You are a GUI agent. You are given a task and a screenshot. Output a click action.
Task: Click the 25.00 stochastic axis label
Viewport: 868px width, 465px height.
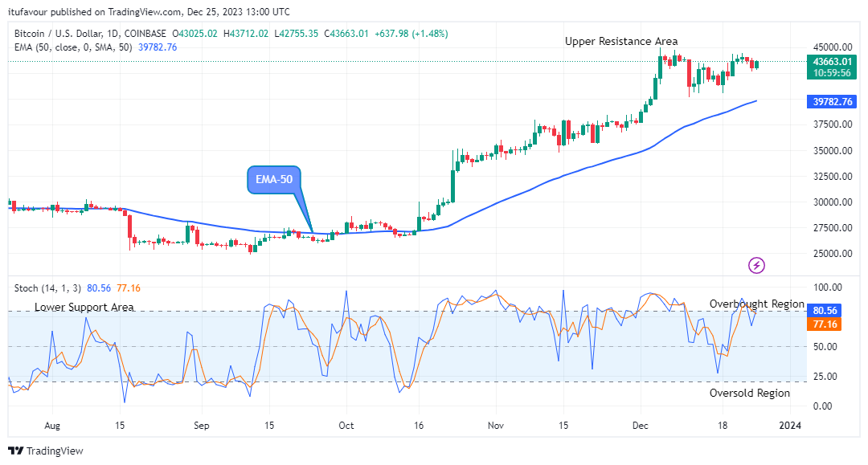[825, 377]
